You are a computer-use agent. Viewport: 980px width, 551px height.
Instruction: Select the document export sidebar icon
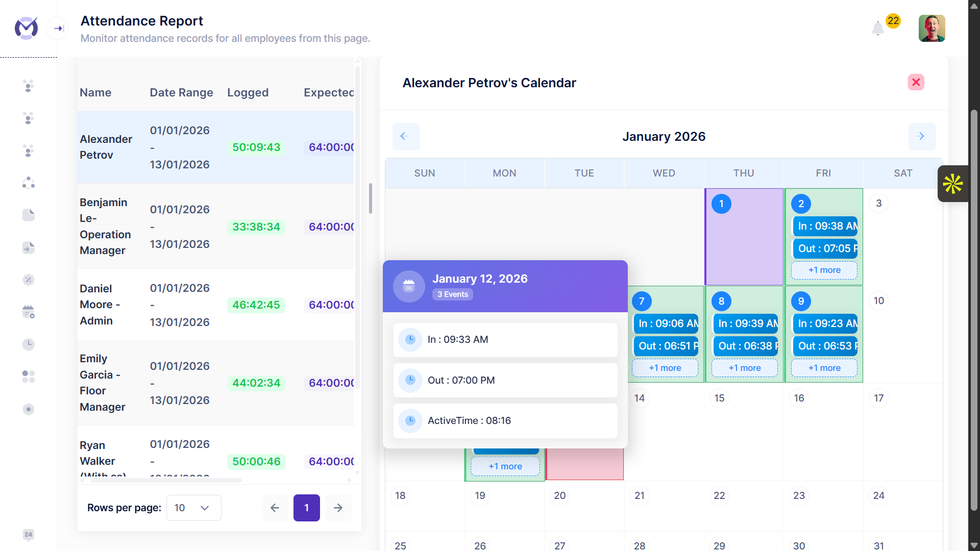tap(28, 247)
